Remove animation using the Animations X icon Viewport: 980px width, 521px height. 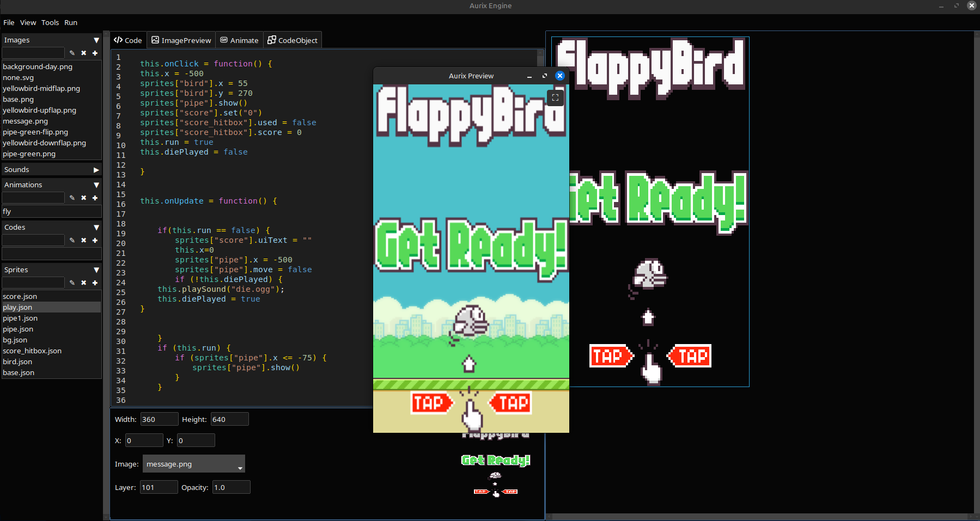pyautogui.click(x=83, y=198)
